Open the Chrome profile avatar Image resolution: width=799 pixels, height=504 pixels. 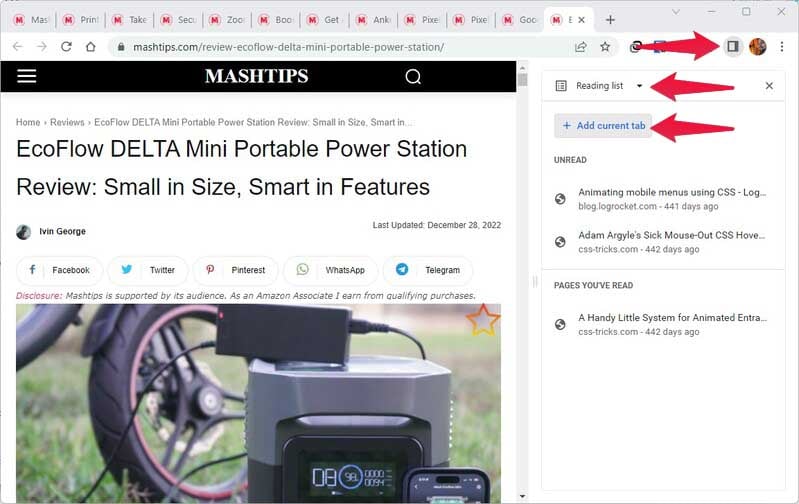758,47
